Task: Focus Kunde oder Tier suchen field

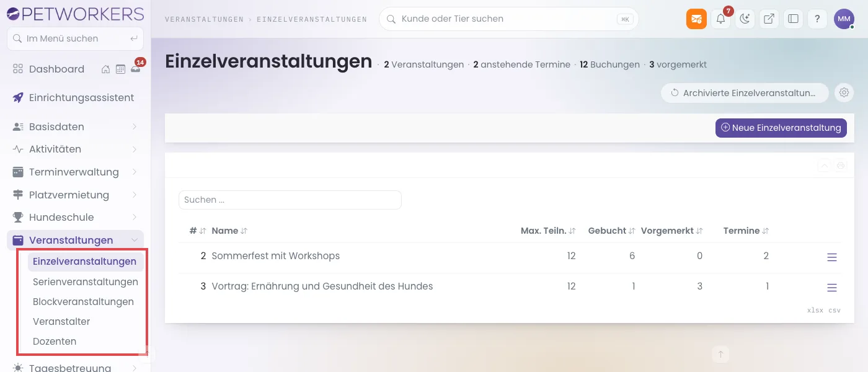Action: coord(508,19)
